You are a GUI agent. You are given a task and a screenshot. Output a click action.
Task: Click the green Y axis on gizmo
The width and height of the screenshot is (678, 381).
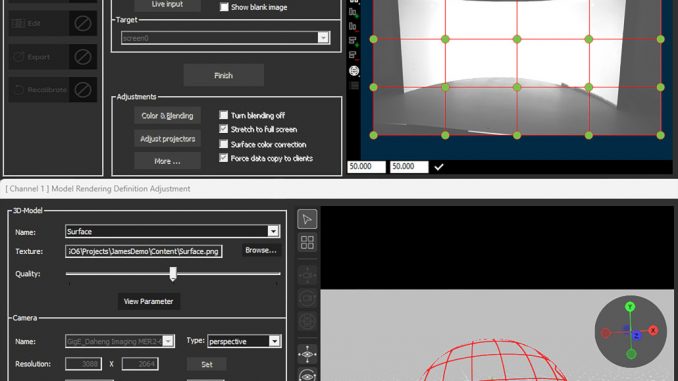(x=630, y=307)
